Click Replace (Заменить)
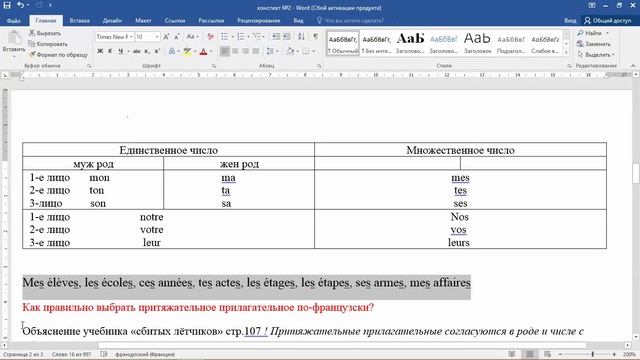Viewport: 640px width, 360px height. (x=594, y=44)
